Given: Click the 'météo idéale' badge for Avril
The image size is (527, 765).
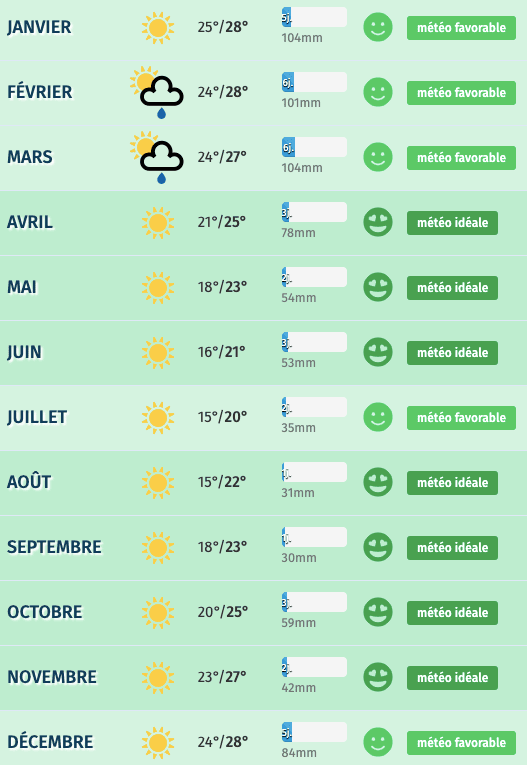Looking at the screenshot, I should pyautogui.click(x=452, y=223).
